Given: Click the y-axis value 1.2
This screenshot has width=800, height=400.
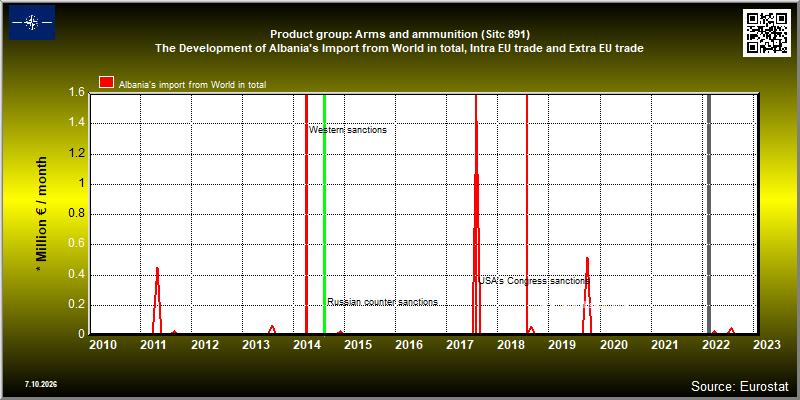Looking at the screenshot, I should (x=77, y=154).
